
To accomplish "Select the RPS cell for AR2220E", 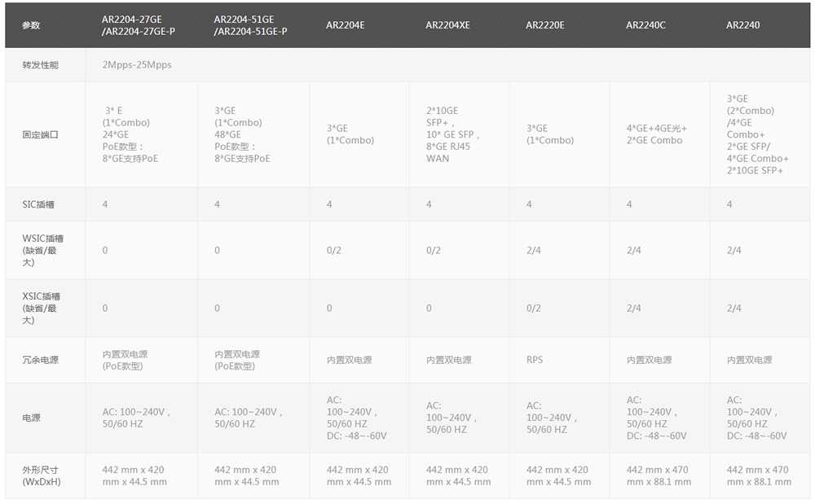I will pos(535,360).
